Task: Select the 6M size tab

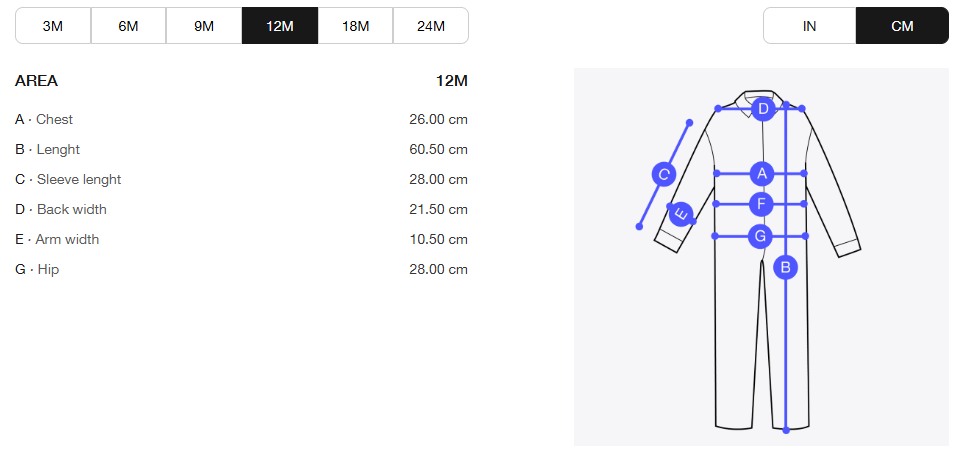Action: click(128, 26)
